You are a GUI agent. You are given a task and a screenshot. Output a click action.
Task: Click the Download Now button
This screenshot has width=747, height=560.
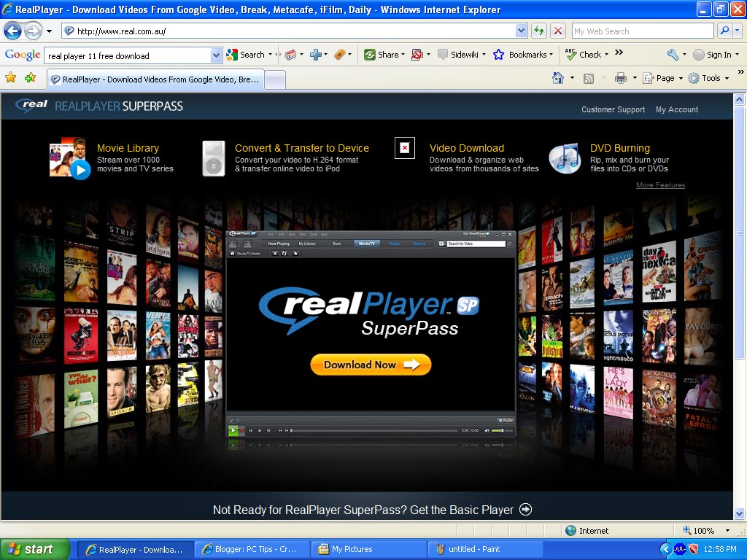click(371, 365)
